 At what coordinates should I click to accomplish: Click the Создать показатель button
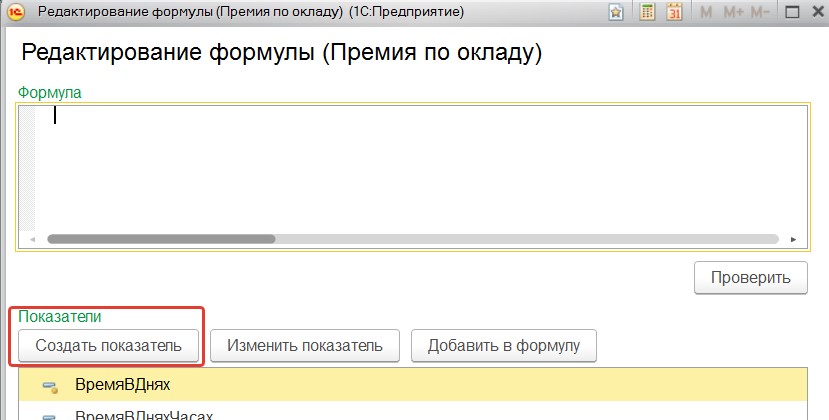108,346
